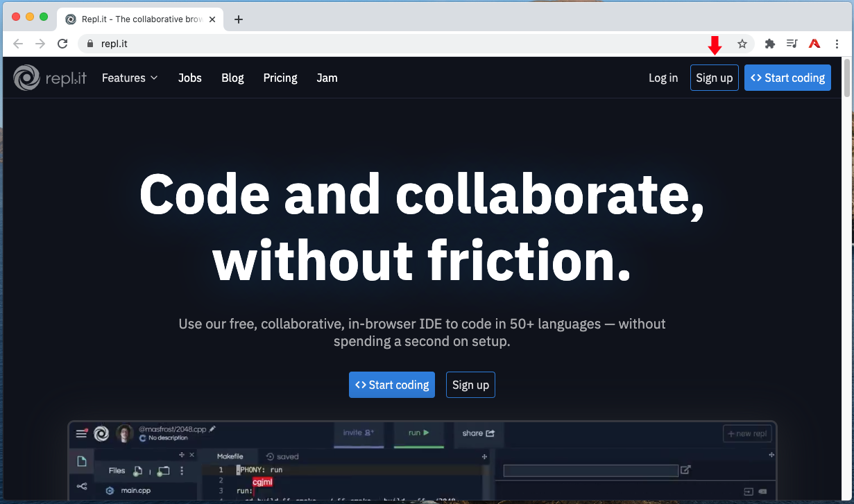Viewport: 854px width, 504px height.
Task: Open the media control icon in the toolbar
Action: (x=792, y=44)
